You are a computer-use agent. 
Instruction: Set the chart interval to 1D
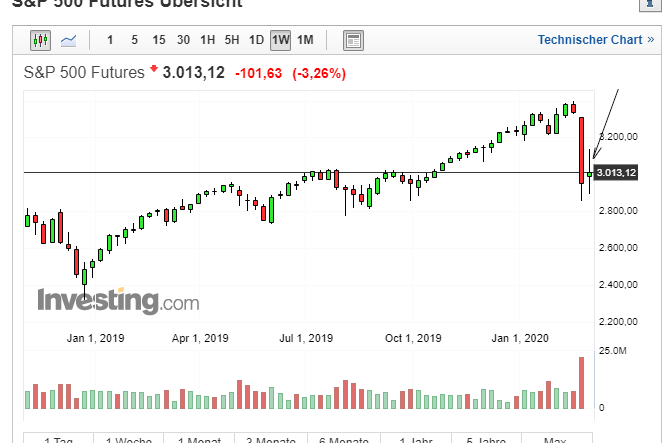click(x=256, y=40)
